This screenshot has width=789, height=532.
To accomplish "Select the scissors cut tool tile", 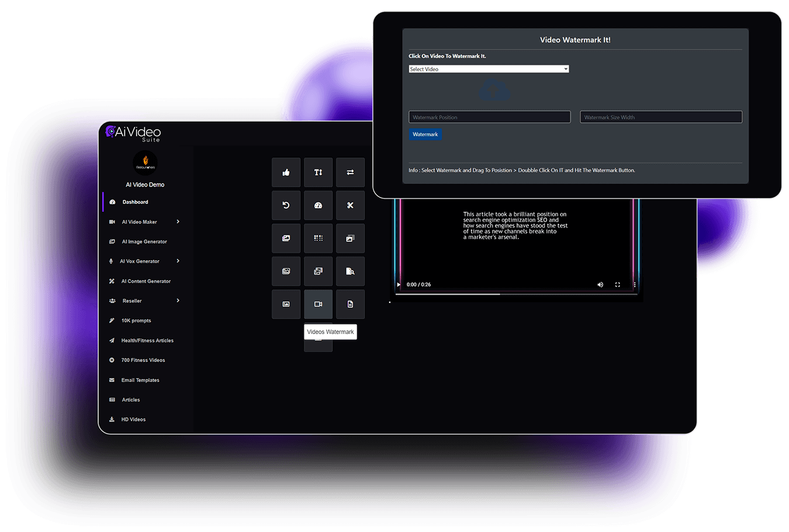I will (x=350, y=205).
